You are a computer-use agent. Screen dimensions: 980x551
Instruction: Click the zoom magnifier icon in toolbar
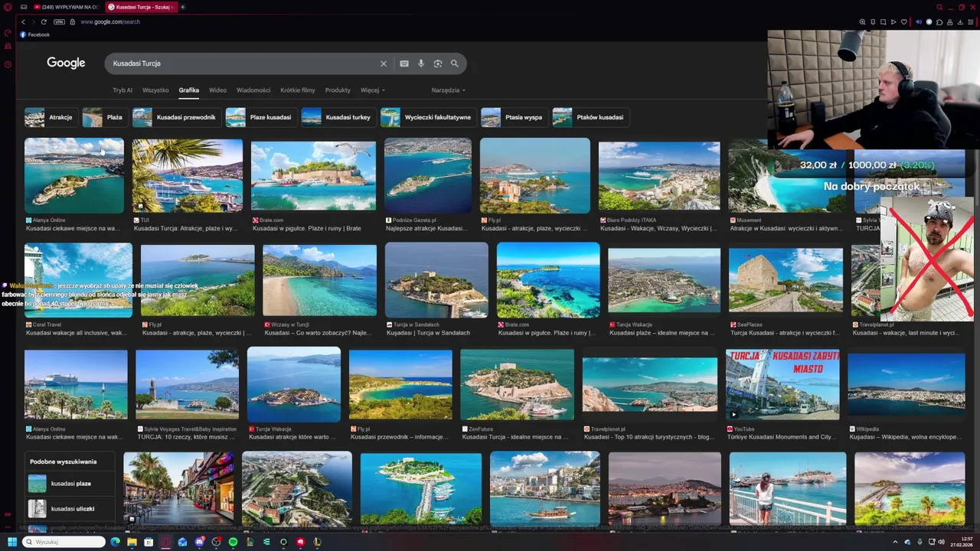point(863,21)
